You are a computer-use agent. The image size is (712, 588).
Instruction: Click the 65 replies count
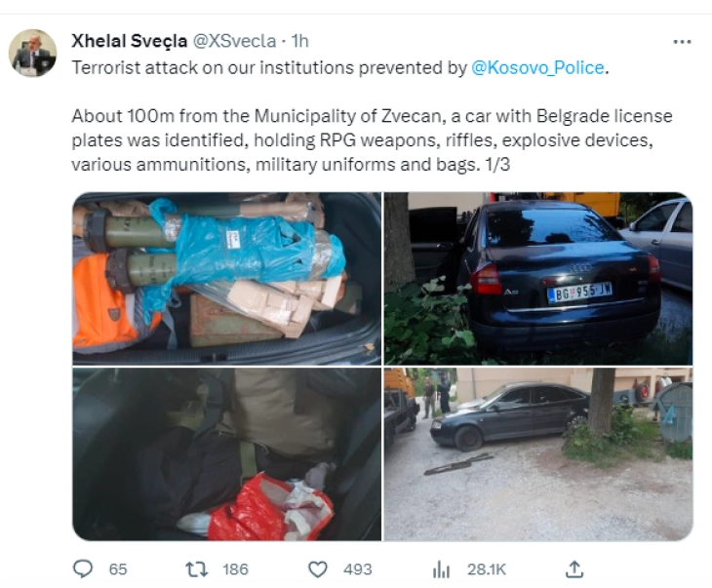pyautogui.click(x=118, y=569)
